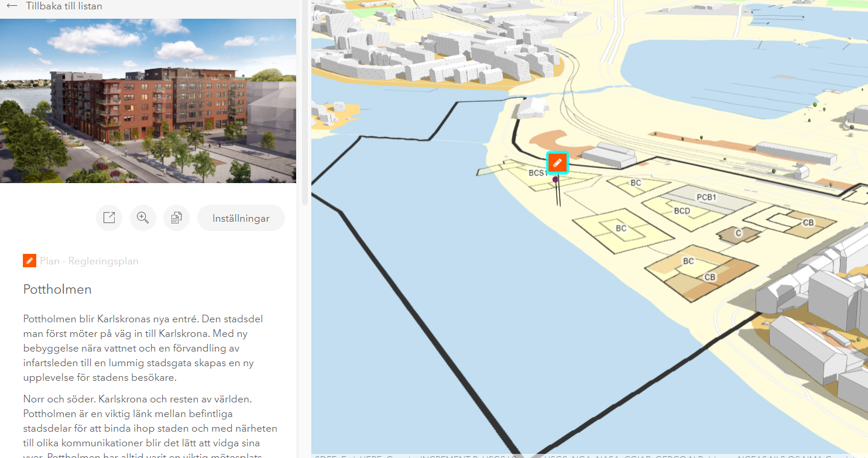Click paragraph starting 'Norr och söder'
This screenshot has height=458, width=868.
click(x=150, y=428)
